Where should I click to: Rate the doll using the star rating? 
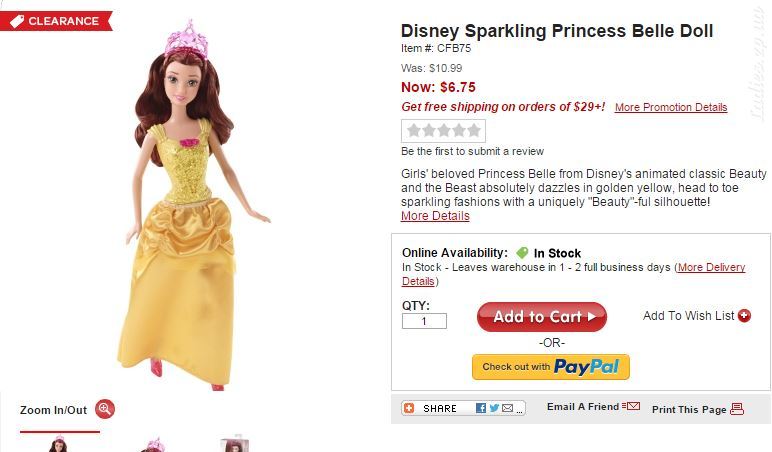[x=444, y=130]
